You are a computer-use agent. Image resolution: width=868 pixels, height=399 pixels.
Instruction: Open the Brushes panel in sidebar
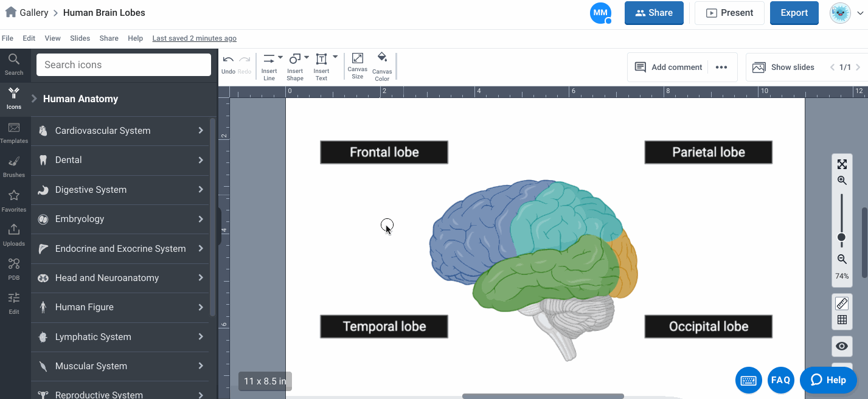(13, 166)
